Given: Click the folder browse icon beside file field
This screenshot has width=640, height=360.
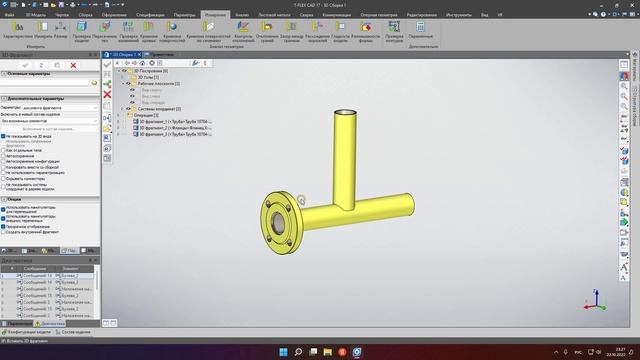Looking at the screenshot, I should (x=94, y=83).
